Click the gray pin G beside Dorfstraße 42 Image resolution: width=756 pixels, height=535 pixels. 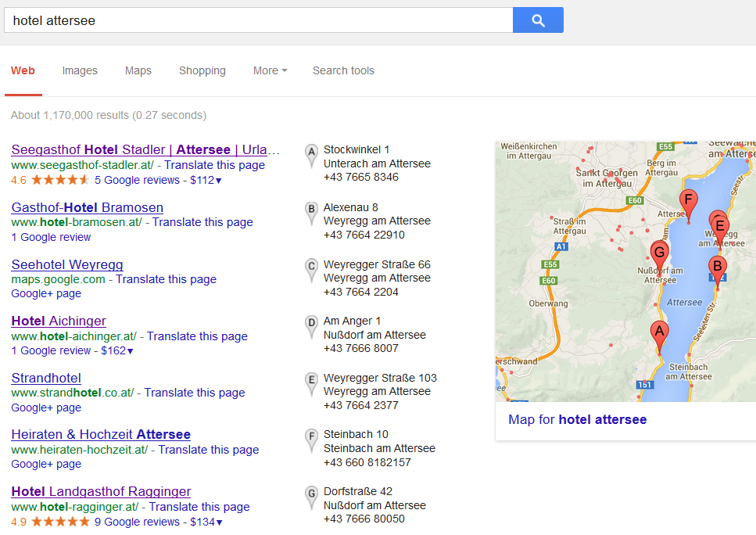311,497
